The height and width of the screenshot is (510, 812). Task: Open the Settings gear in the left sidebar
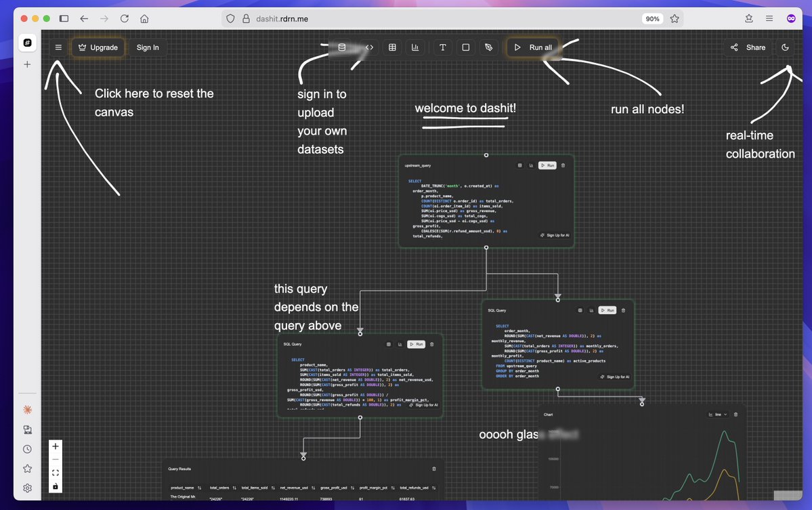[27, 488]
